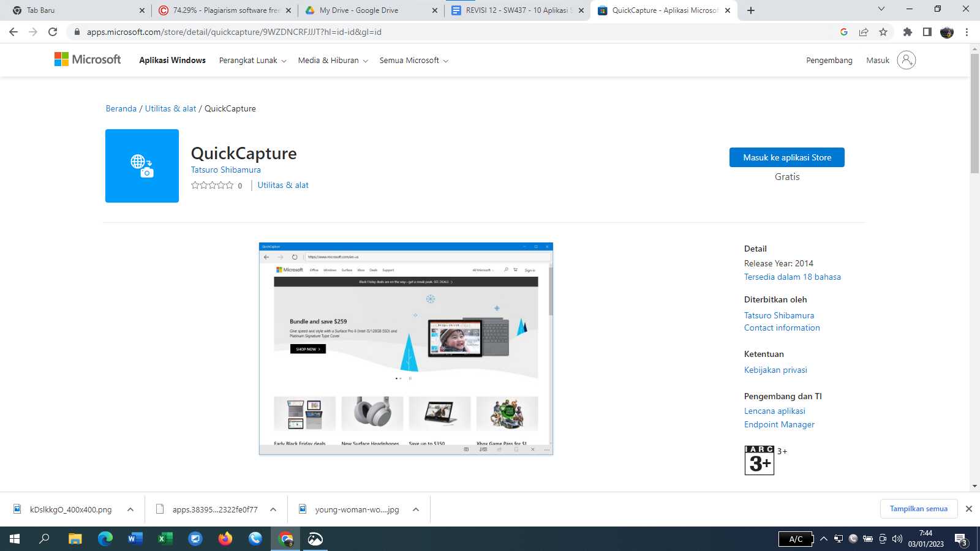Select Aplikasi Windows menu item
The width and height of the screenshot is (980, 551).
tap(172, 60)
